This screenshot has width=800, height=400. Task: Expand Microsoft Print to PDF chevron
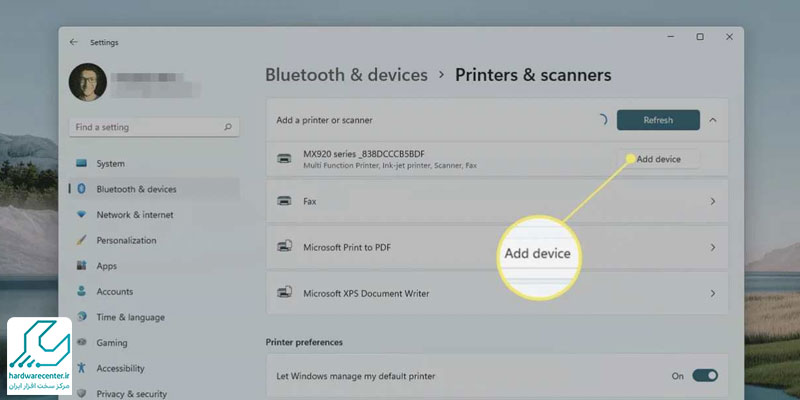click(x=712, y=247)
